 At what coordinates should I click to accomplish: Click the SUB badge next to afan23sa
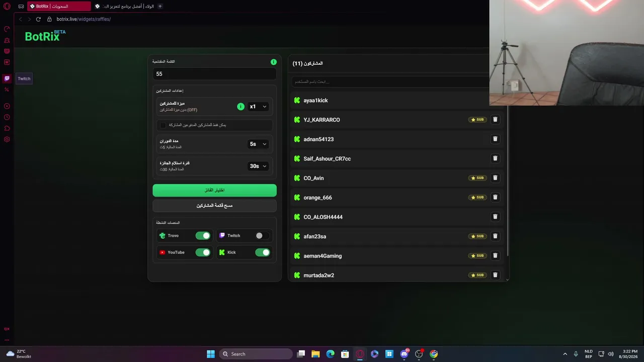click(477, 236)
